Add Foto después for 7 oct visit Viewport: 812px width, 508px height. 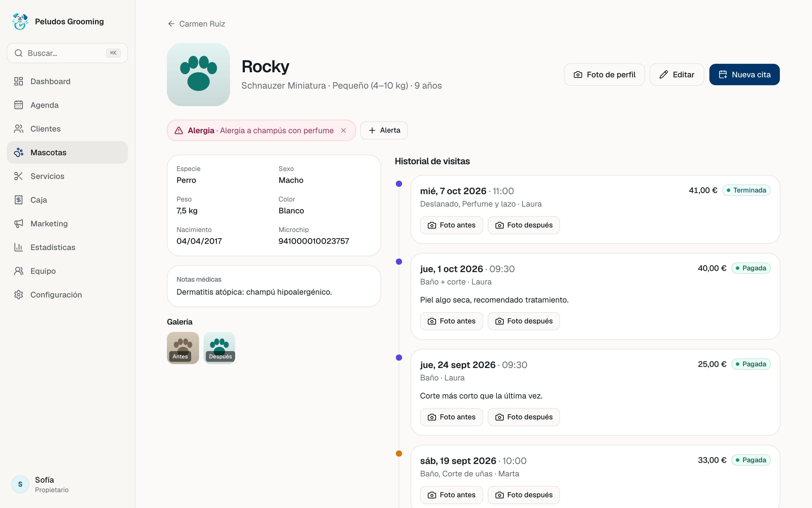point(524,225)
